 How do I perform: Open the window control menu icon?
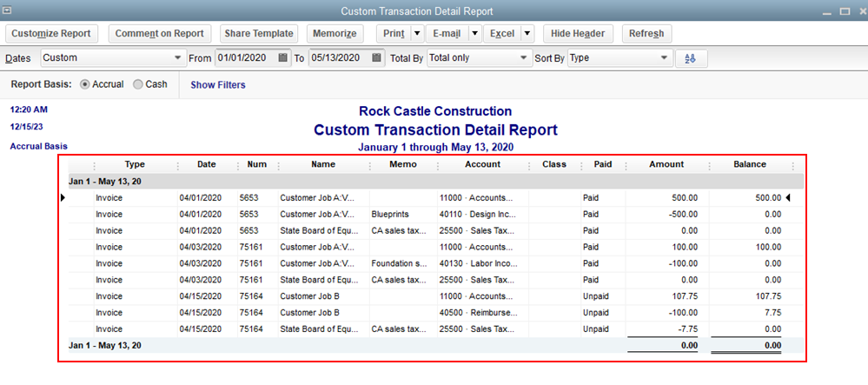7,10
